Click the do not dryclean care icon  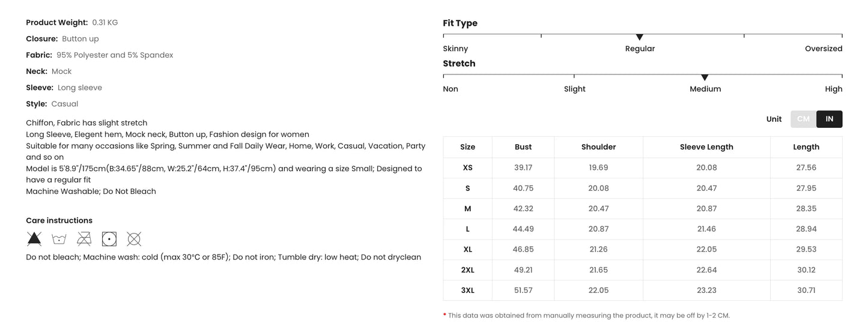134,239
